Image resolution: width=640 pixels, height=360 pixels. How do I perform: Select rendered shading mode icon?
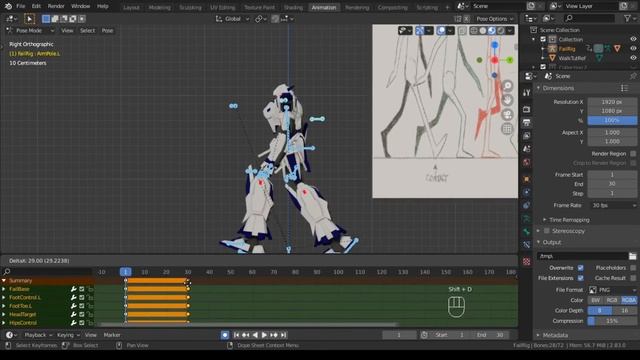point(501,31)
